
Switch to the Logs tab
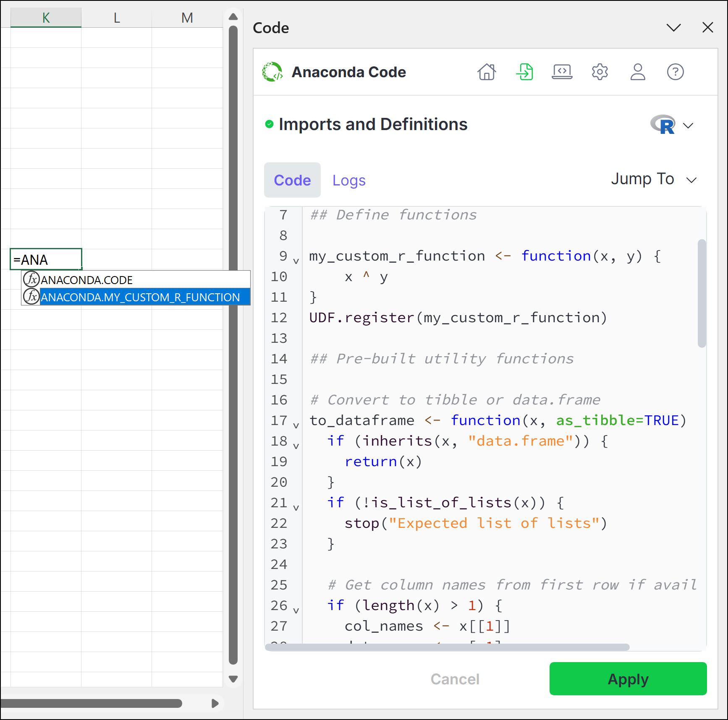[x=349, y=180]
